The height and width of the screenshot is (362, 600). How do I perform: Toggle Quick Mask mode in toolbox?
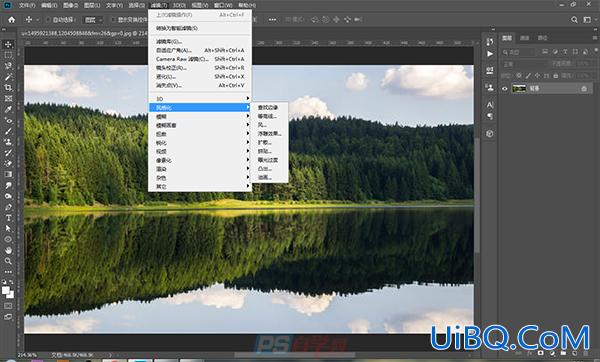[x=8, y=306]
